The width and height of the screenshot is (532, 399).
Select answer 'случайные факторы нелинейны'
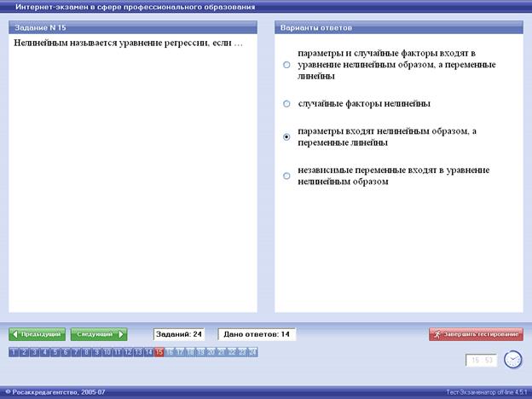click(286, 103)
